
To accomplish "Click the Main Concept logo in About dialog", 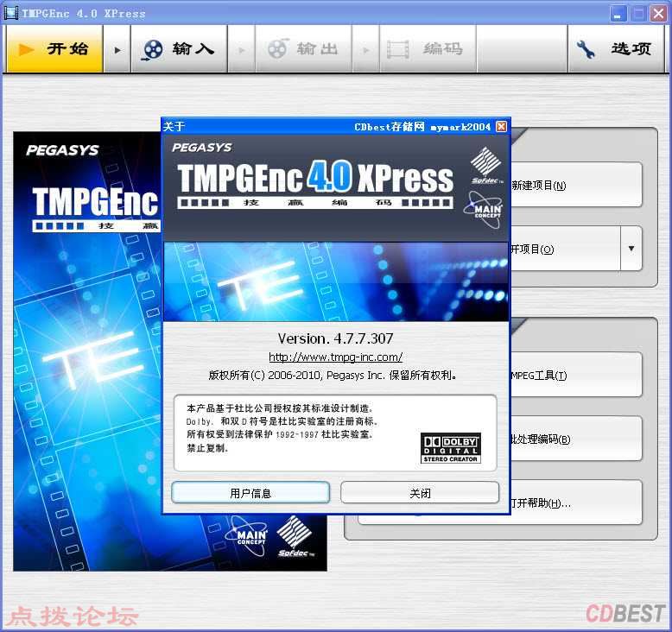I will click(485, 209).
